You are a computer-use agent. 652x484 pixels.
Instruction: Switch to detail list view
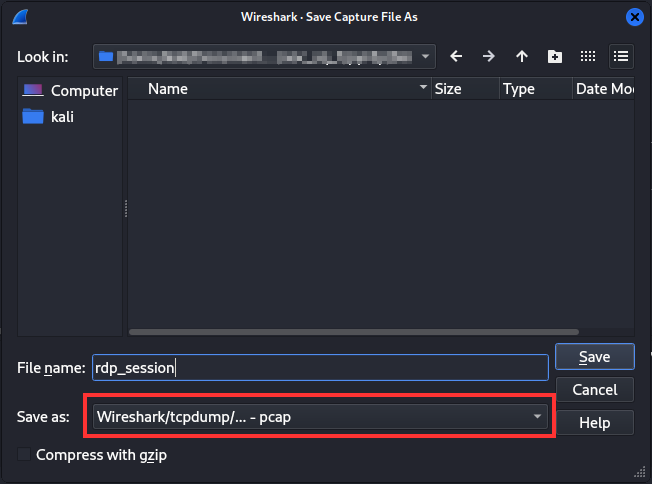click(x=621, y=56)
